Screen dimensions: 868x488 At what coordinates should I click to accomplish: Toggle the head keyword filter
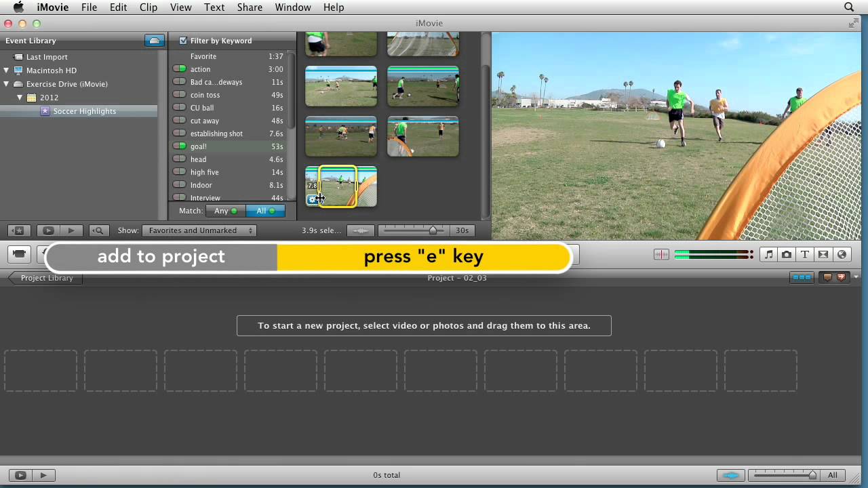click(x=179, y=159)
